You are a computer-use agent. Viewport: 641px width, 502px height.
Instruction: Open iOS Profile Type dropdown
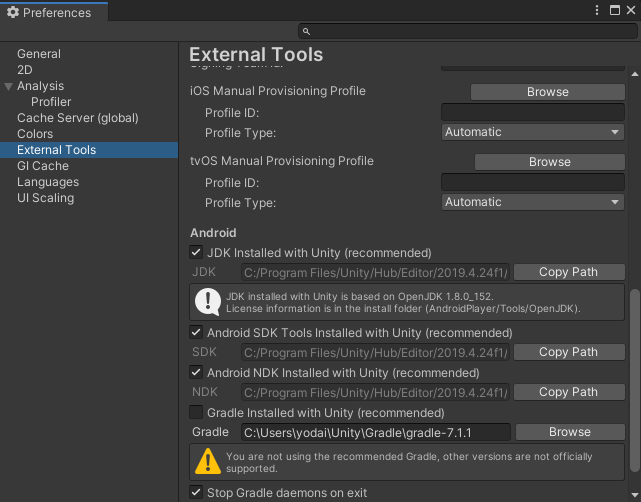point(533,132)
